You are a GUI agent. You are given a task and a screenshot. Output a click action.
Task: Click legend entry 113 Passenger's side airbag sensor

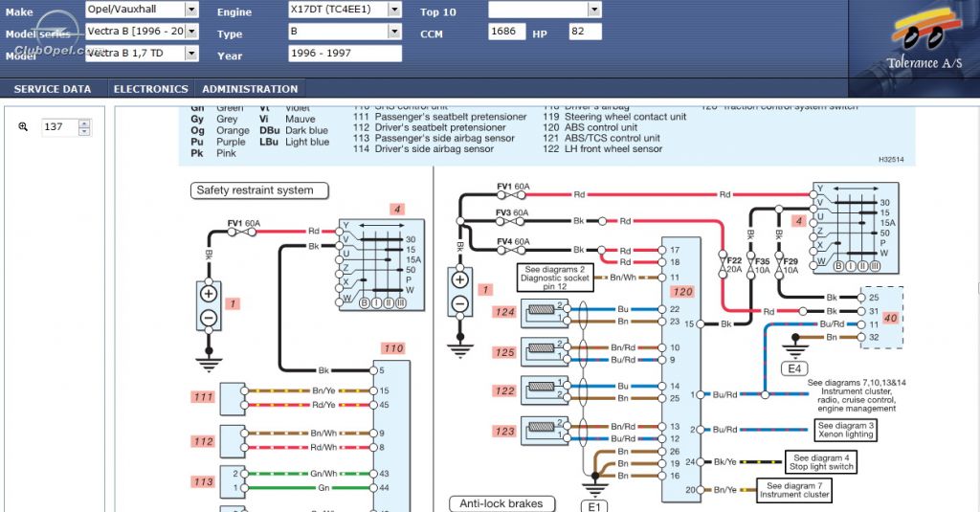click(434, 138)
